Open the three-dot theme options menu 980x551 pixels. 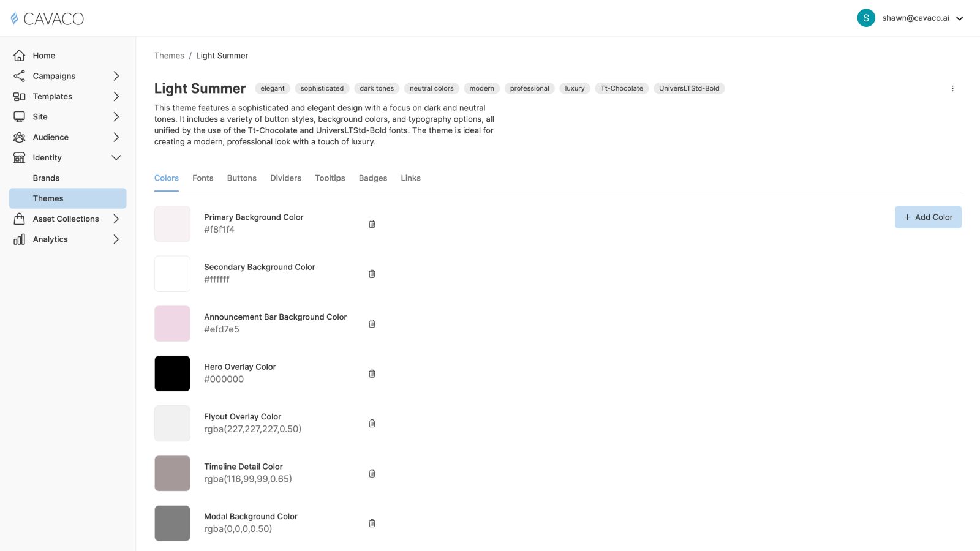click(952, 88)
